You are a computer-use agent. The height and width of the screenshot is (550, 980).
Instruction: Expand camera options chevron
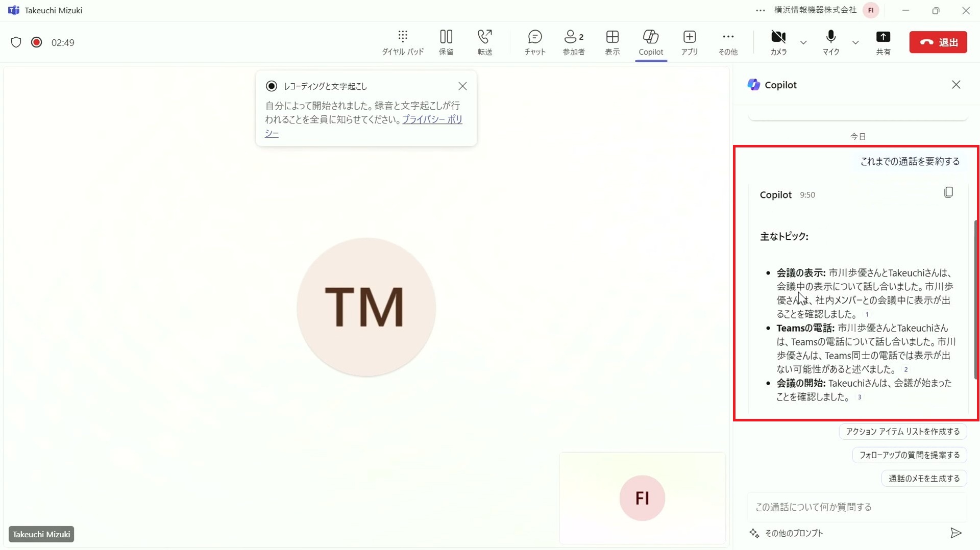coord(803,42)
